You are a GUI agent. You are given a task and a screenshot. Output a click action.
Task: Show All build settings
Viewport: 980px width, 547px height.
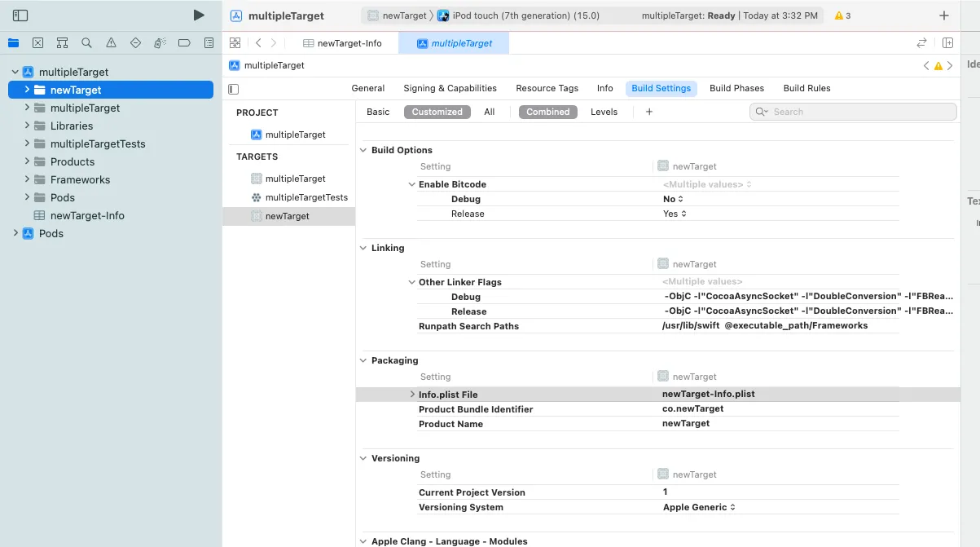489,112
